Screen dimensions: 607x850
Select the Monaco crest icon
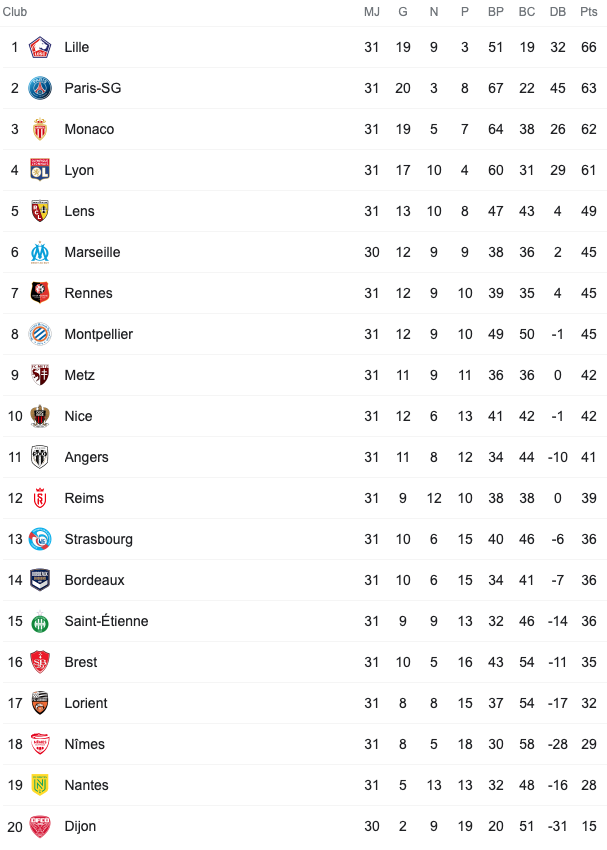click(x=40, y=129)
